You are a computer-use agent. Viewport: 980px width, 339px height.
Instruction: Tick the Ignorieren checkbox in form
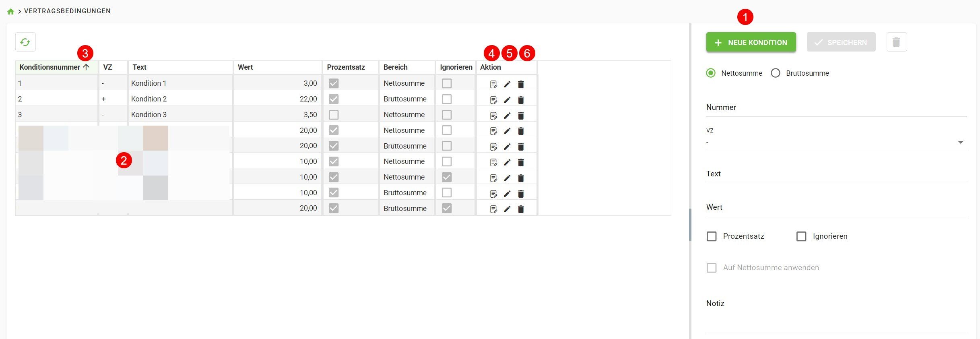point(801,236)
